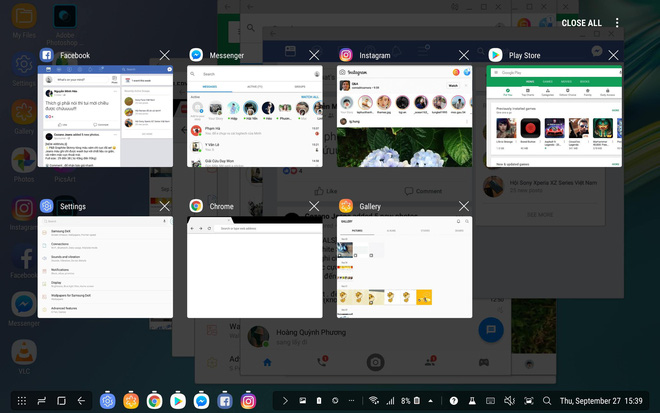Toggle the muted sound icon in taskbar
The image size is (660, 413).
pyautogui.click(x=509, y=400)
